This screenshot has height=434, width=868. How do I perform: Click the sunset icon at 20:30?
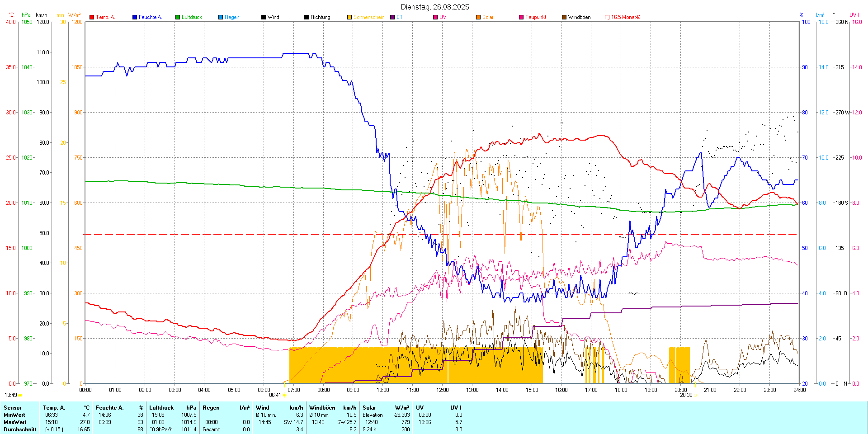696,395
